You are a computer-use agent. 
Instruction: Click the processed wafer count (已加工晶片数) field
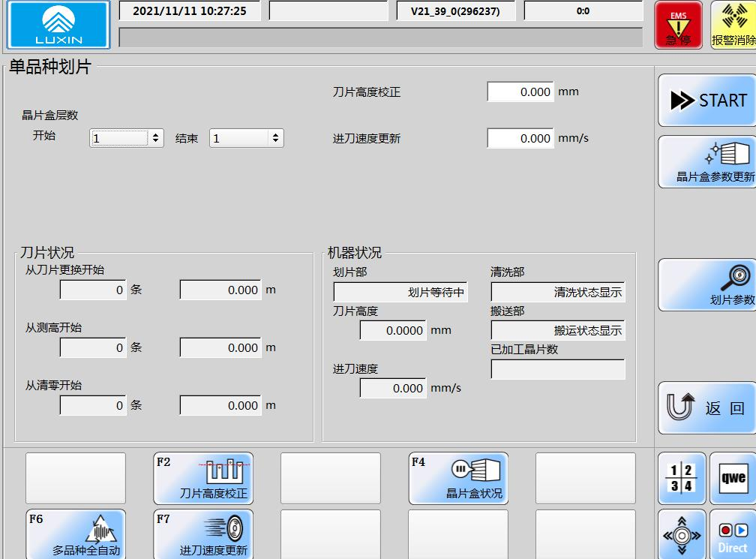(x=557, y=369)
